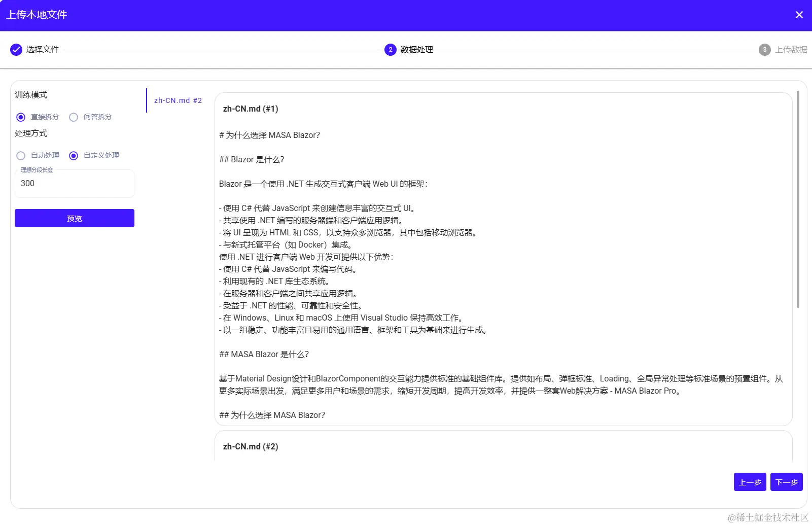The width and height of the screenshot is (812, 526).
Task: Click the line '- 受益于 .NET 的性能、可靠性和安全性。'
Action: coord(293,305)
